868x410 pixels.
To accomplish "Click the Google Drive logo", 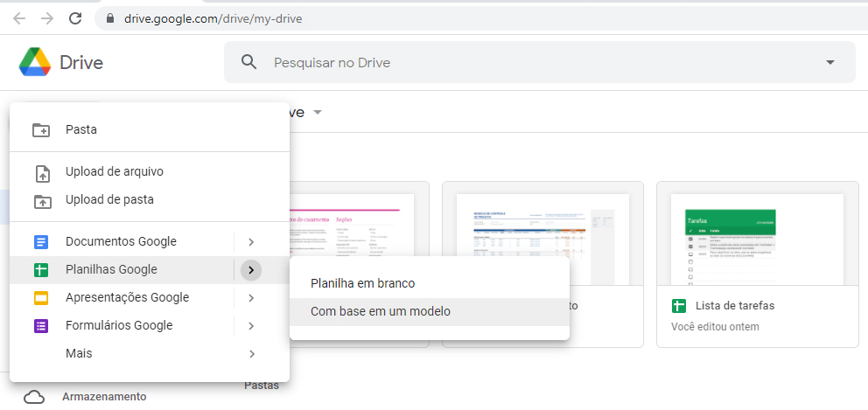I will [35, 62].
